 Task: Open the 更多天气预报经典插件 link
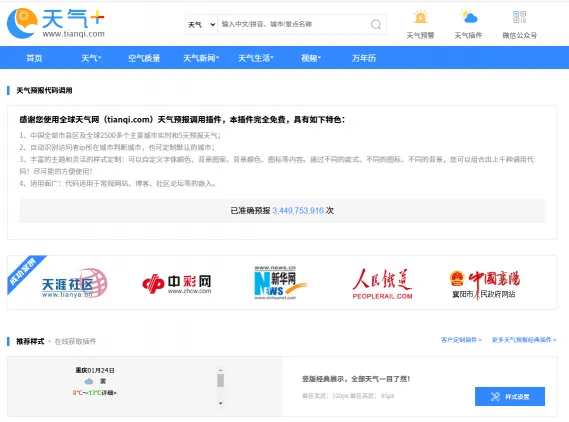coord(524,340)
